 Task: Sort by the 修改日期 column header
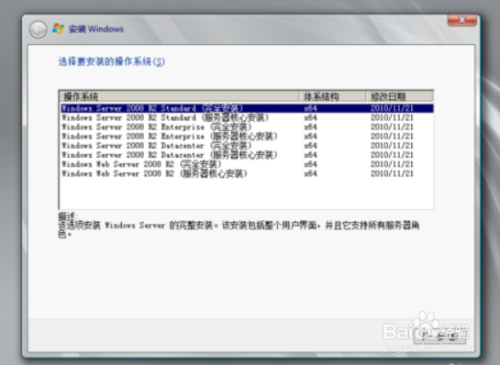pos(399,97)
